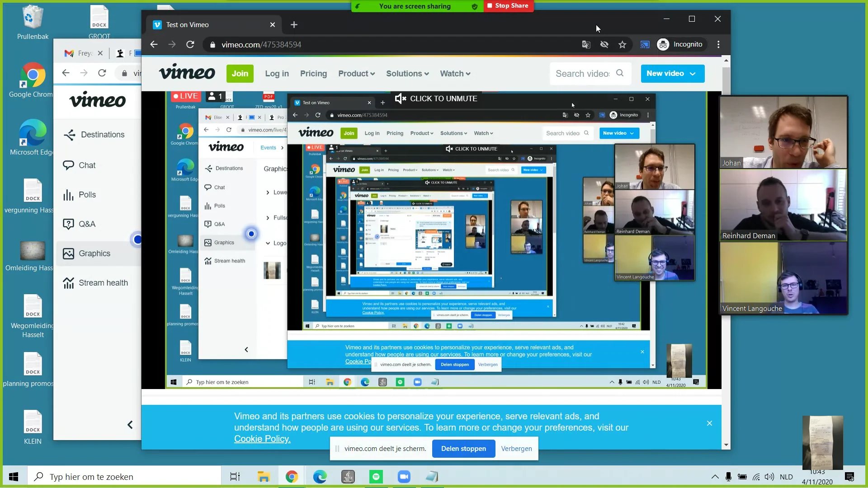Click the Stop Share button
Image resolution: width=868 pixels, height=488 pixels.
508,6
